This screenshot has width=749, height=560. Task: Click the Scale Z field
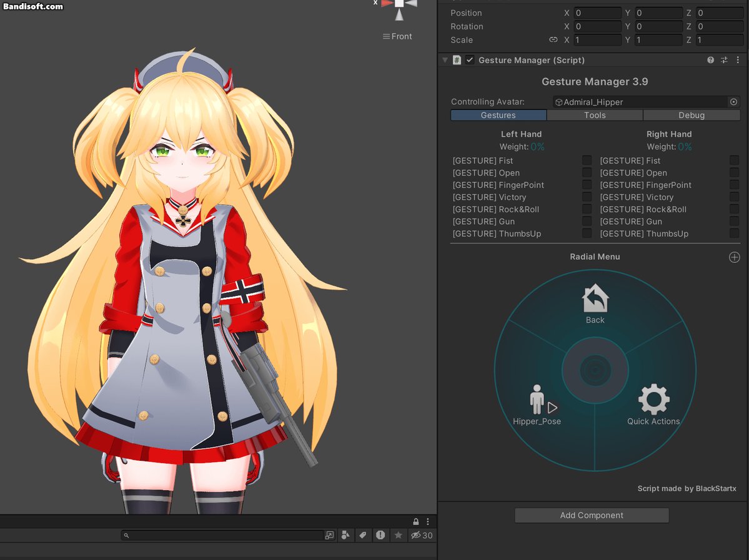[720, 39]
